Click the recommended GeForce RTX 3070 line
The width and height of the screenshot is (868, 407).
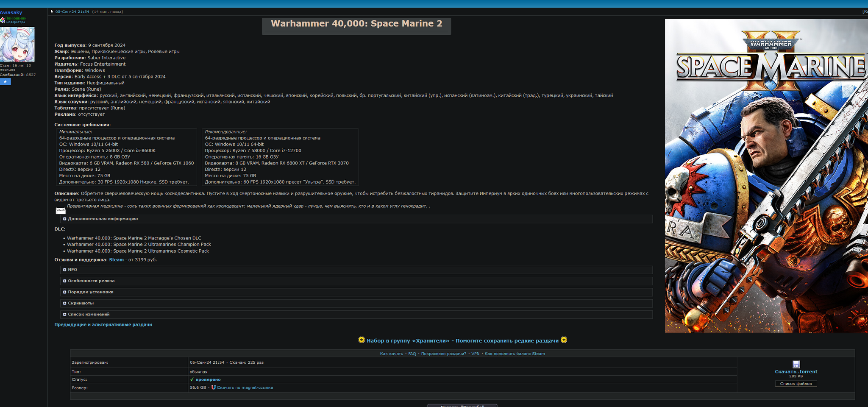pos(277,163)
